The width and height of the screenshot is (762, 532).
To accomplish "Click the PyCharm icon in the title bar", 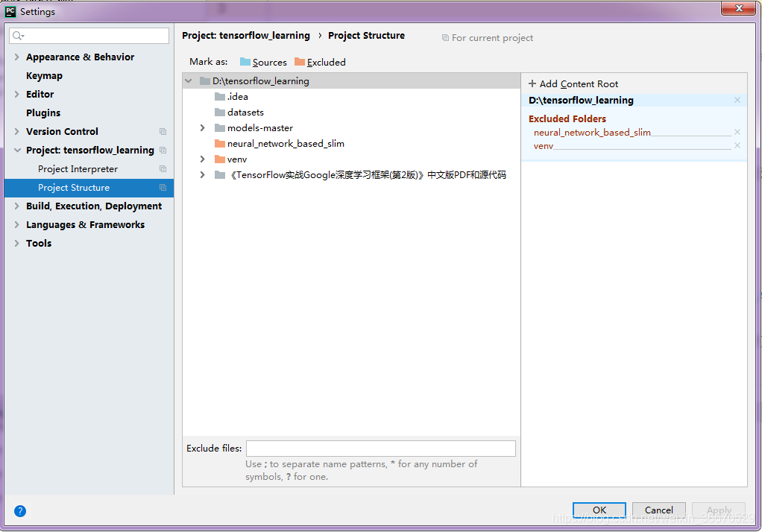I will click(10, 11).
